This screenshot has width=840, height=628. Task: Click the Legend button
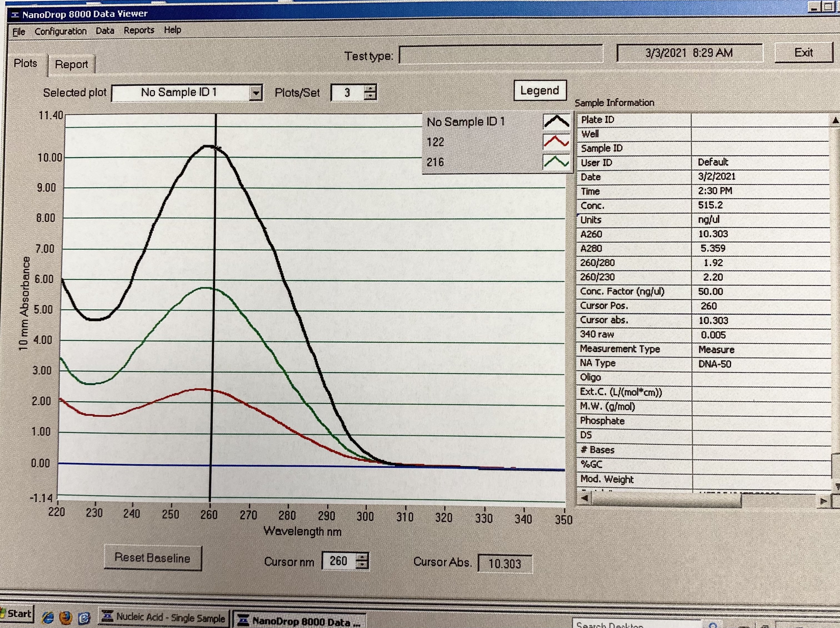540,90
